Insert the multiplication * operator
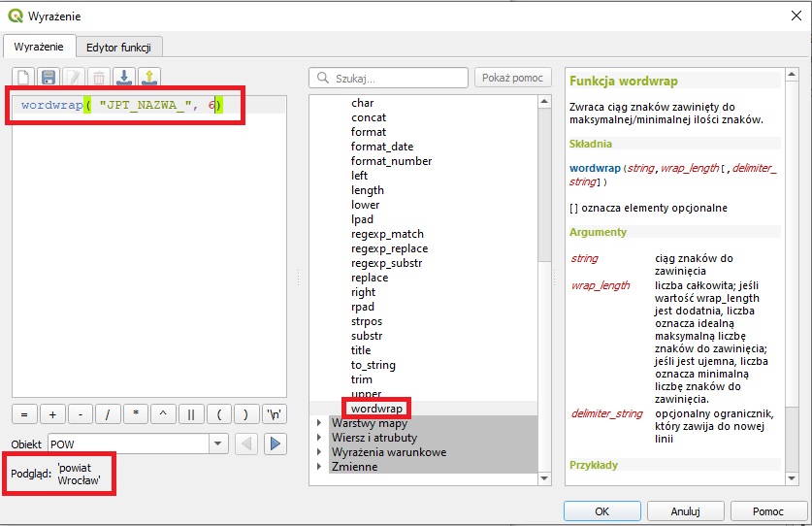 (136, 414)
